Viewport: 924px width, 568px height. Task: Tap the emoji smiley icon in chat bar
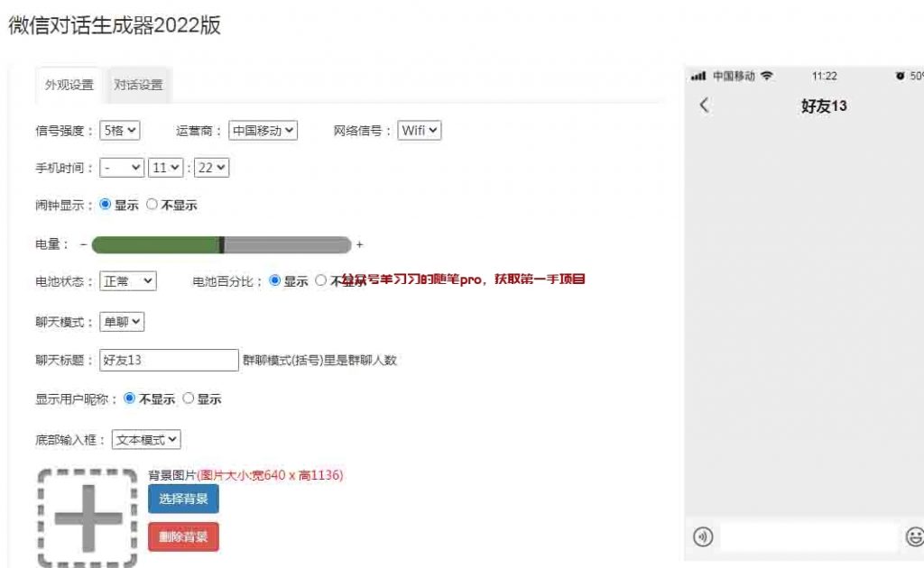[x=914, y=537]
